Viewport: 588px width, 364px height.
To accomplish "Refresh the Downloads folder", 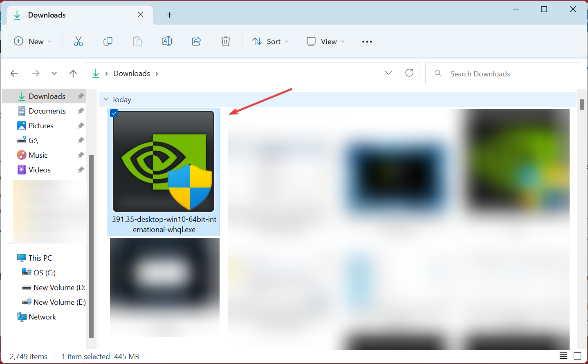I will [x=409, y=73].
